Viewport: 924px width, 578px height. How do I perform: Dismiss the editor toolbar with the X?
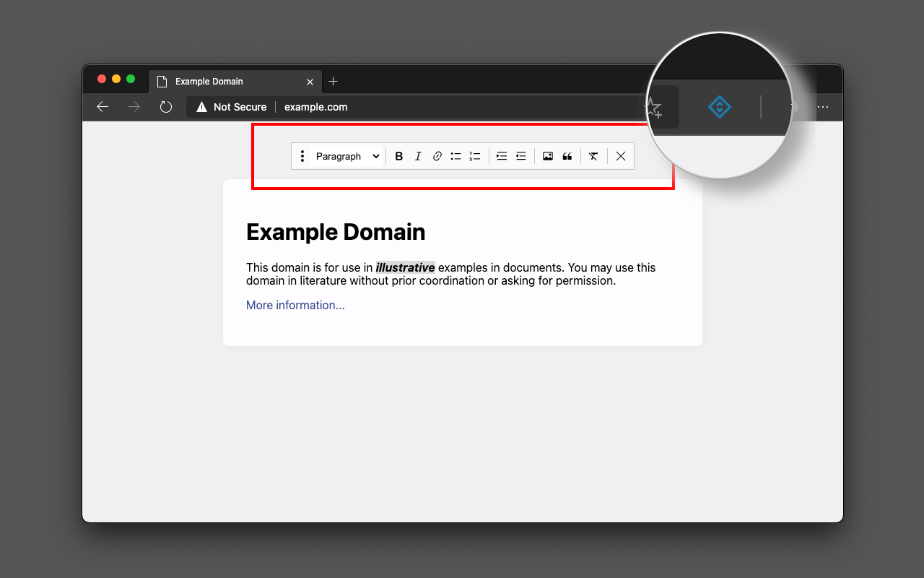click(620, 155)
